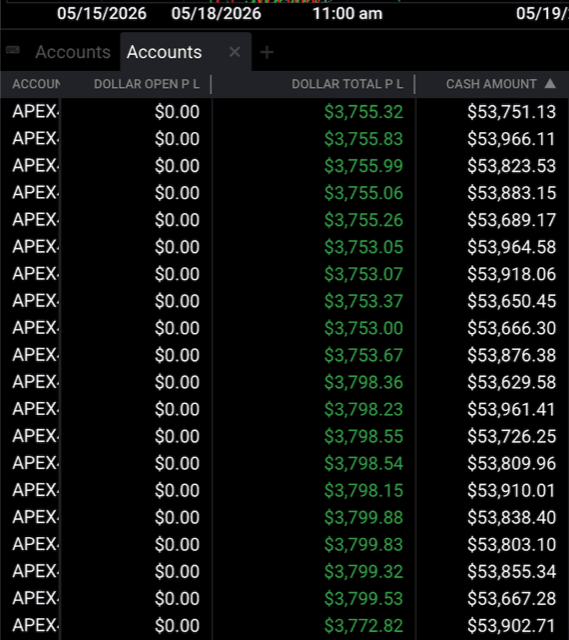Click cash amount $53,726.25

[511, 436]
